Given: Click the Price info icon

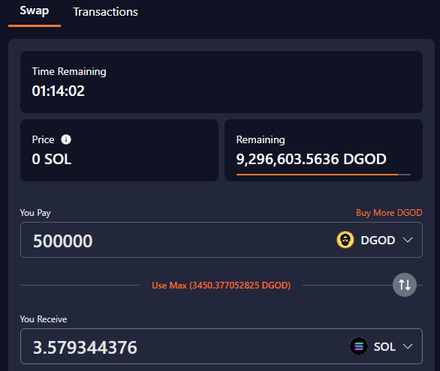Looking at the screenshot, I should click(66, 139).
